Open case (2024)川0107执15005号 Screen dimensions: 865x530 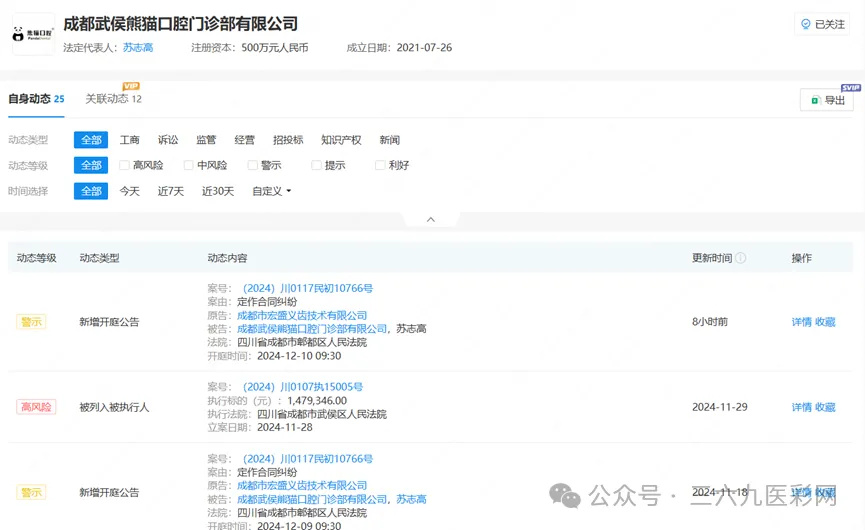pos(302,387)
